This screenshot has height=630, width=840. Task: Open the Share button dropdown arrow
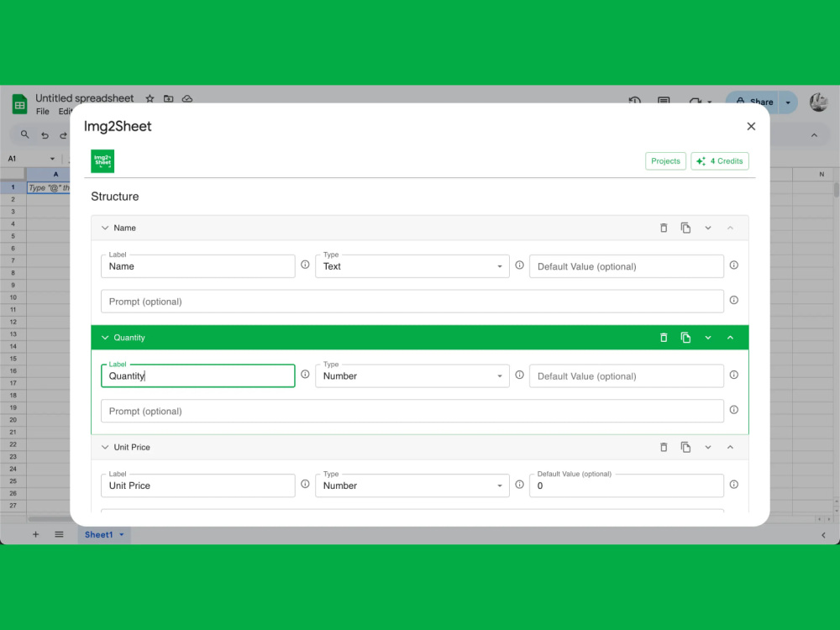[x=788, y=102]
